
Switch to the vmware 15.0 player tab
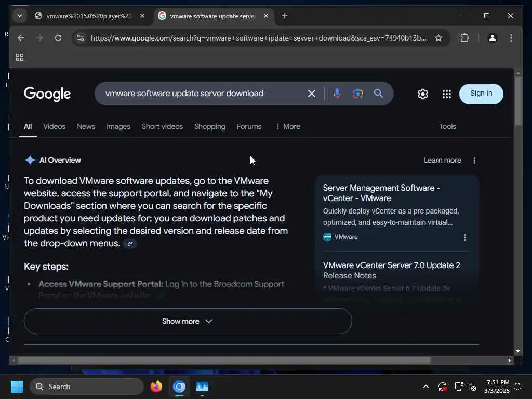point(89,16)
